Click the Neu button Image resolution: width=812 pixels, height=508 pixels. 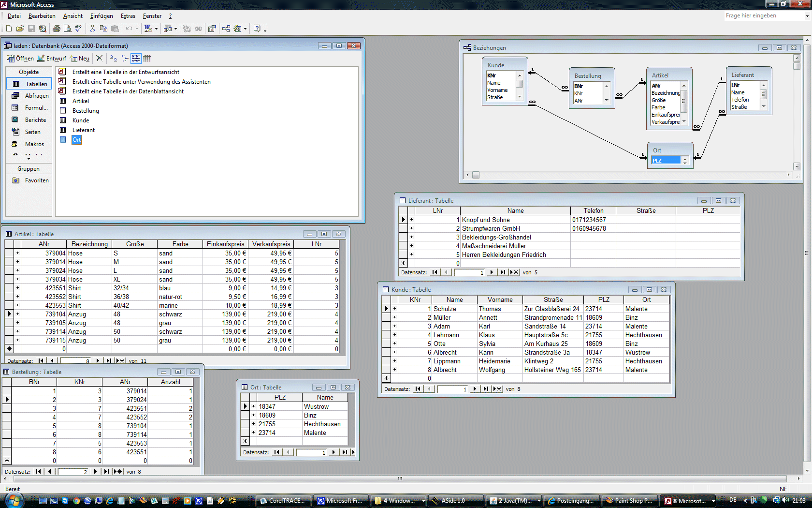pos(80,58)
